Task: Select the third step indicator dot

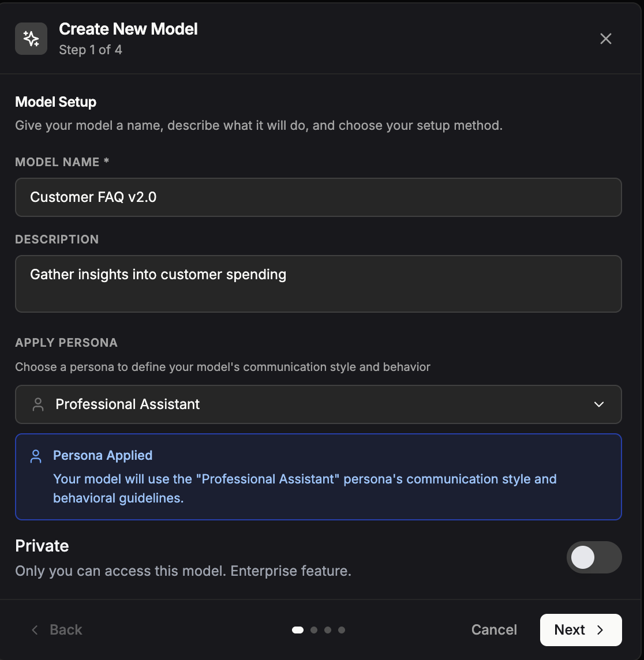Action: 328,629
